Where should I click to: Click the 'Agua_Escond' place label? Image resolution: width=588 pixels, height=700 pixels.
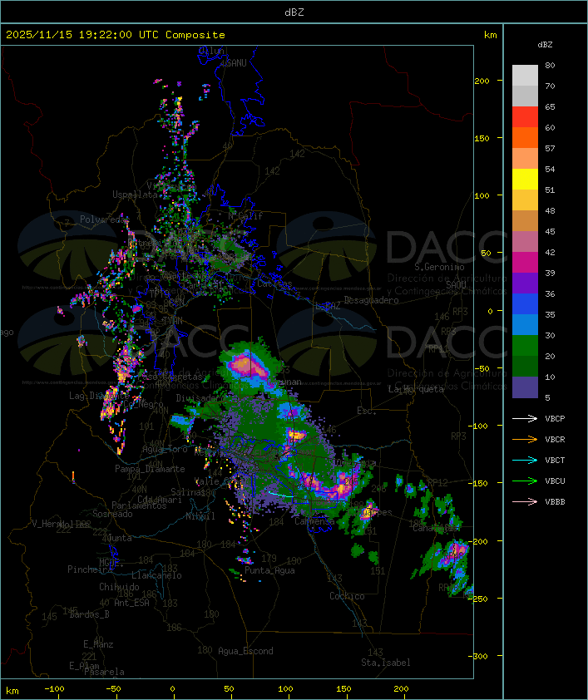pyautogui.click(x=245, y=651)
